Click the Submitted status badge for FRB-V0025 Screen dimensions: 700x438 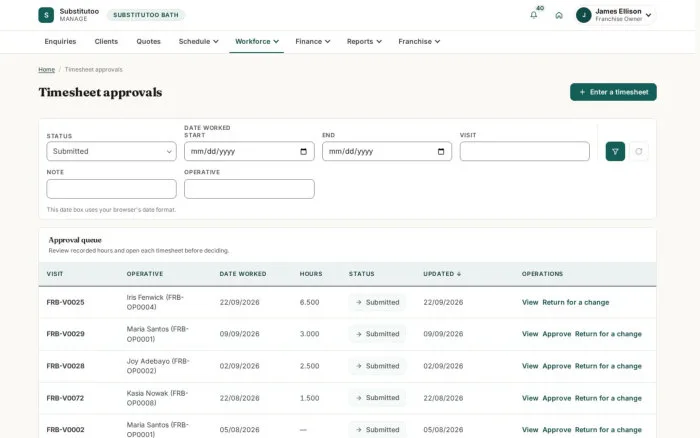pos(377,302)
